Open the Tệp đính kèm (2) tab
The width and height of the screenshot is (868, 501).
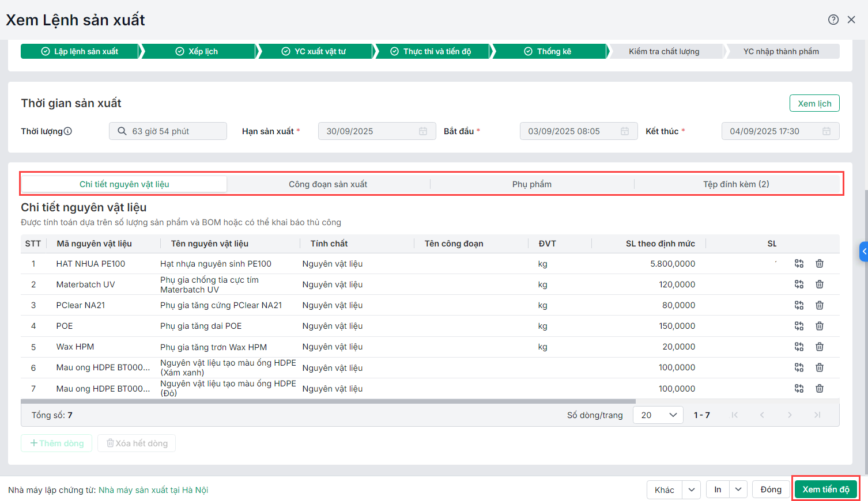tap(736, 184)
